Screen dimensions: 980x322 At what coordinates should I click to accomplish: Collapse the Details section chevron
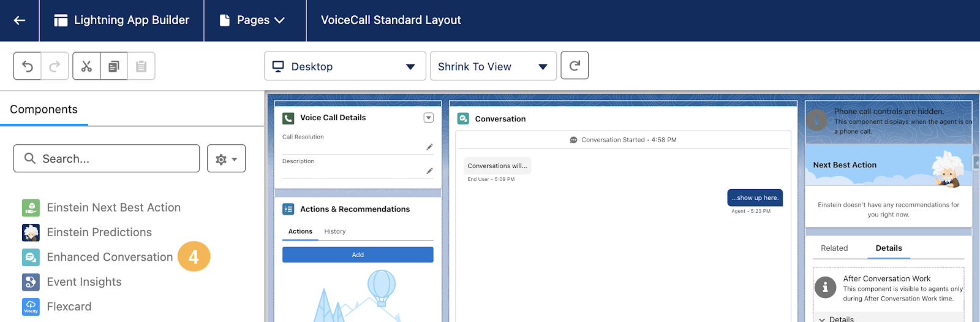point(822,320)
